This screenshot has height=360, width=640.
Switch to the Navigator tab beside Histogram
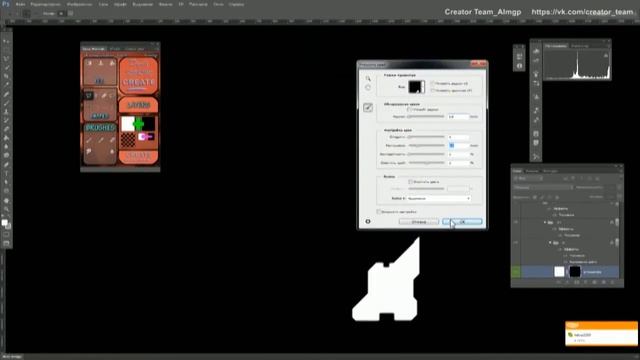coord(580,46)
